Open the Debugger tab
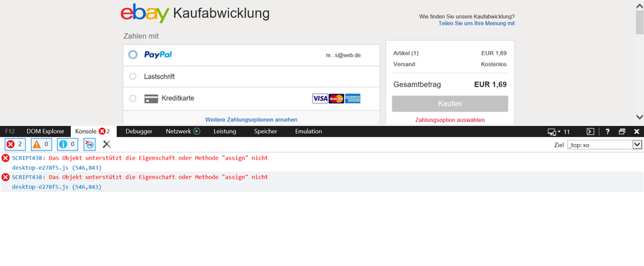 click(139, 132)
